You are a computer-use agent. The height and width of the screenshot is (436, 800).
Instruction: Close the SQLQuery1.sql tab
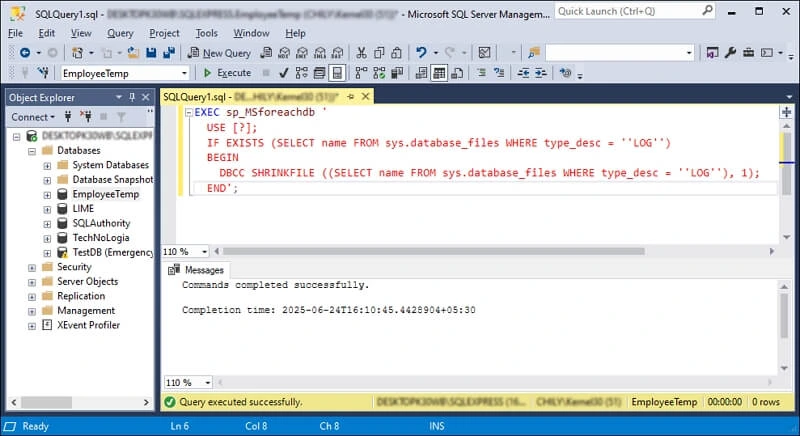pyautogui.click(x=365, y=96)
